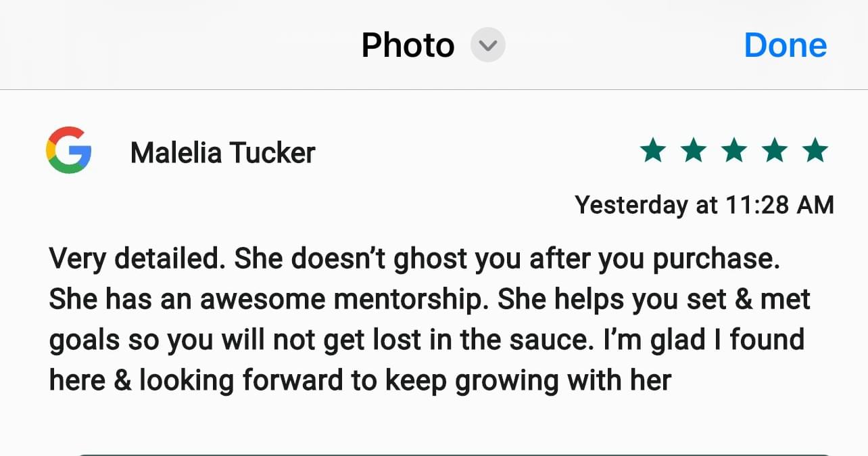Select the second green rating star
Viewport: 868px width, 456px height.
click(694, 150)
